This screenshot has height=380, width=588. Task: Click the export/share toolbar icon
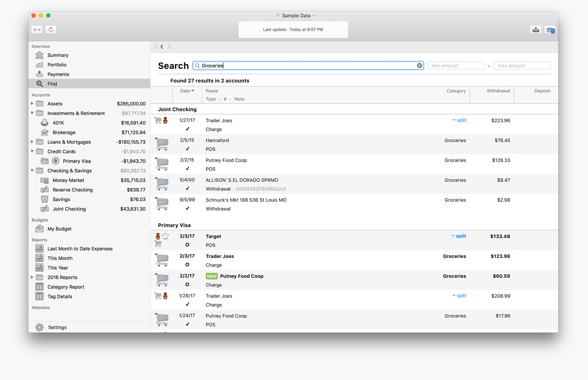[x=536, y=30]
